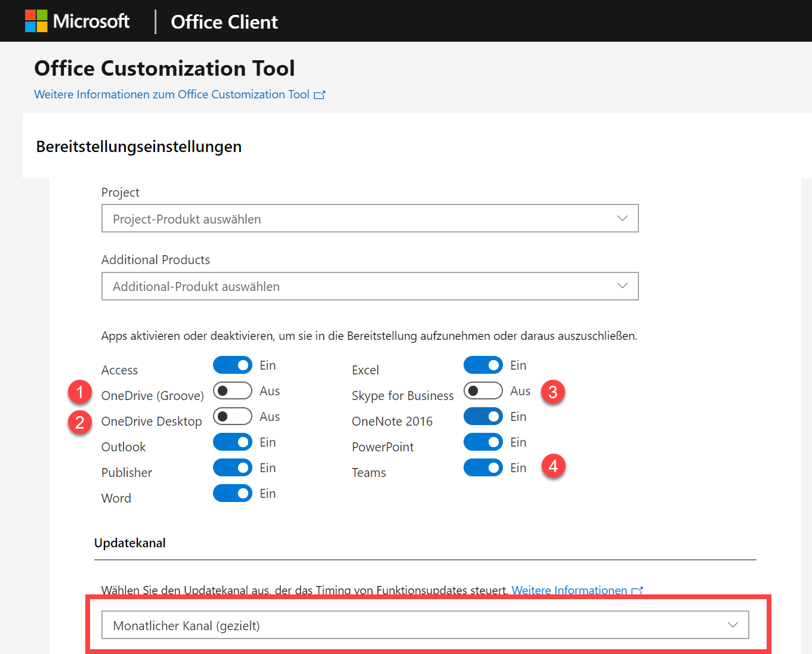Click chevron arrow of the Updatekanal dropdown
The image size is (812, 654).
tap(733, 625)
